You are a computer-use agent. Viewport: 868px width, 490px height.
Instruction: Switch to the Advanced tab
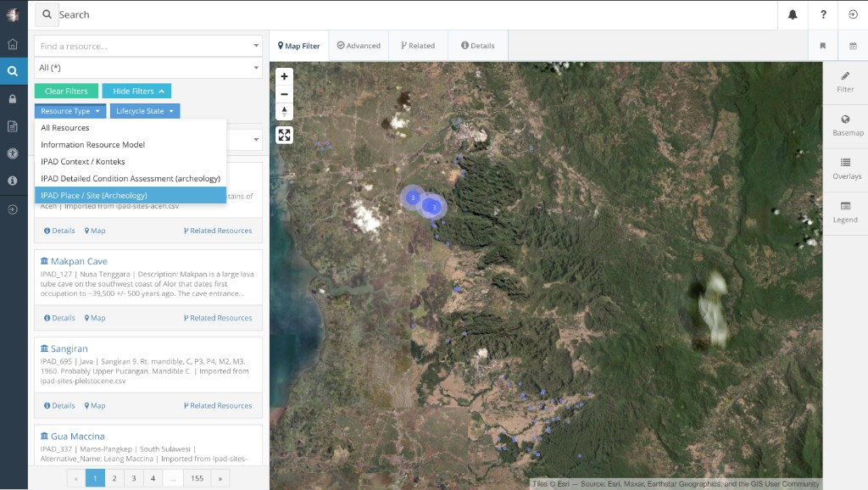359,46
